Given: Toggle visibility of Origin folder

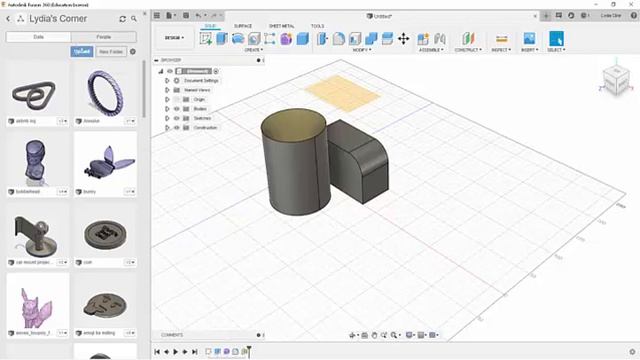Looking at the screenshot, I should coord(176,100).
